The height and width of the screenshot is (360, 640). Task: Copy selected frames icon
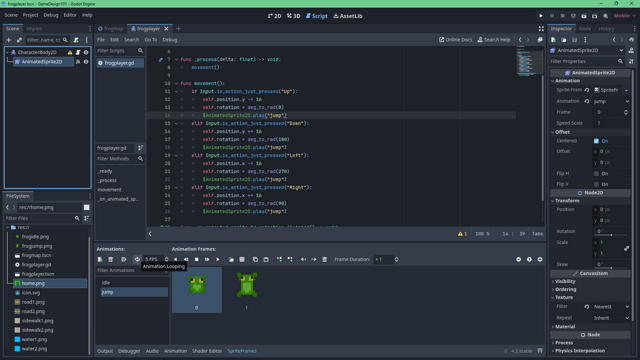click(x=255, y=260)
